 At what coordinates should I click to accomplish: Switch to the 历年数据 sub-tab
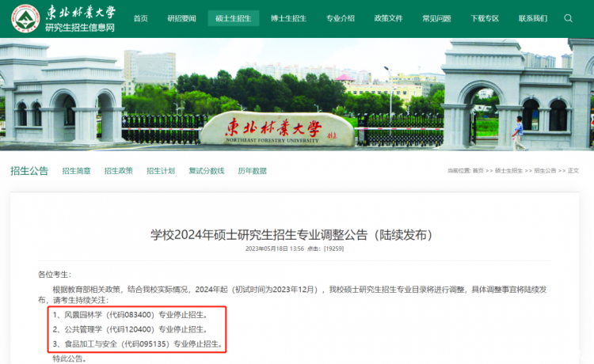pyautogui.click(x=253, y=171)
